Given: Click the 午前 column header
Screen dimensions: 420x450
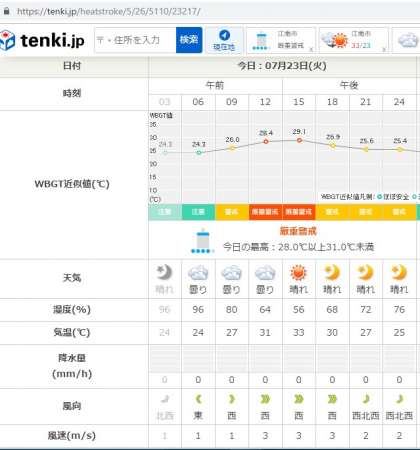Looking at the screenshot, I should point(215,86).
